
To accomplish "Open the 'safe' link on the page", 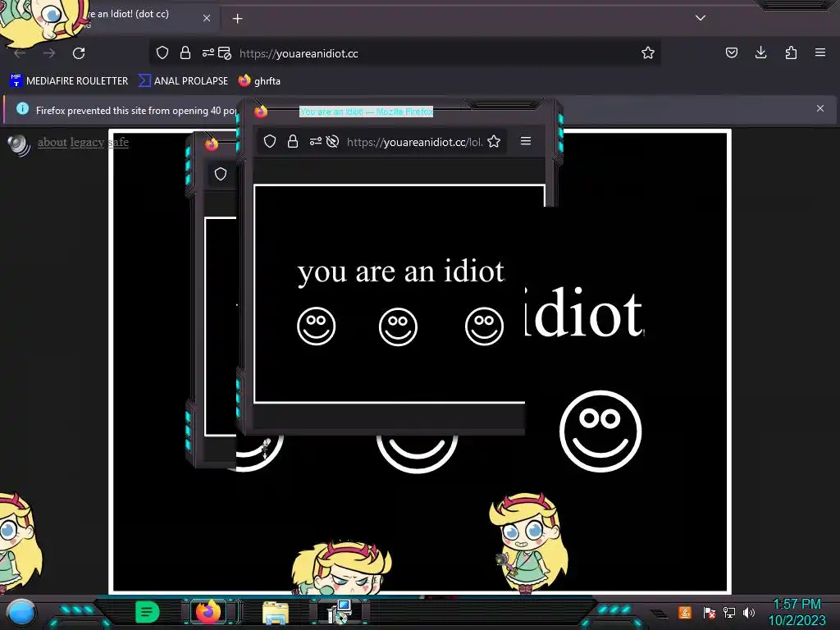I will coord(118,142).
